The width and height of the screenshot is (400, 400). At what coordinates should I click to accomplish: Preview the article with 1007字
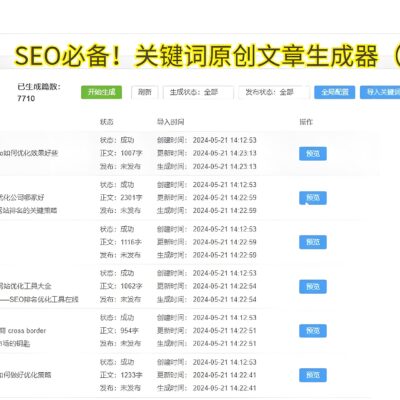click(x=313, y=153)
